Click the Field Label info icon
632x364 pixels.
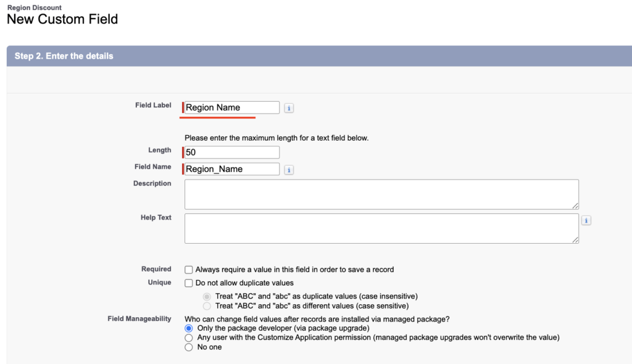(x=288, y=107)
